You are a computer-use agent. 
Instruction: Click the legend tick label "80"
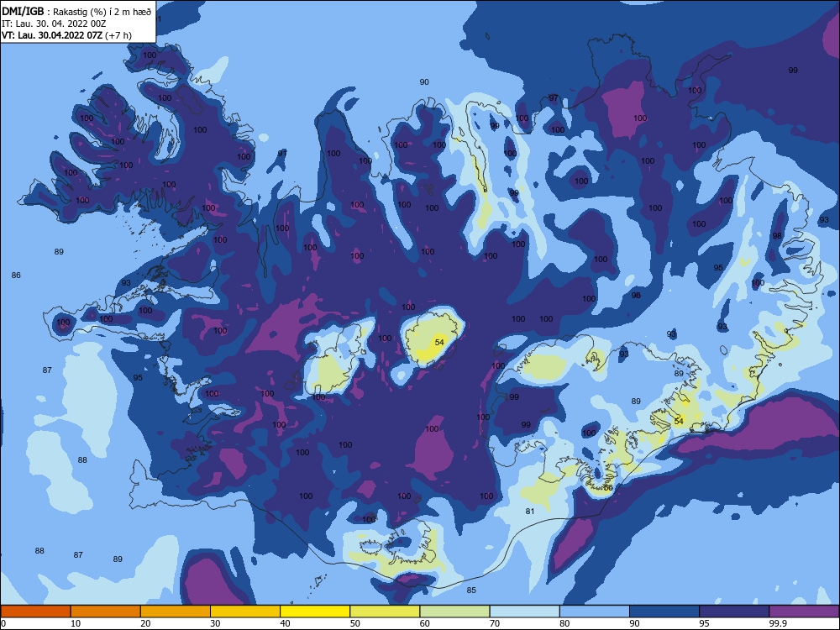pyautogui.click(x=564, y=623)
